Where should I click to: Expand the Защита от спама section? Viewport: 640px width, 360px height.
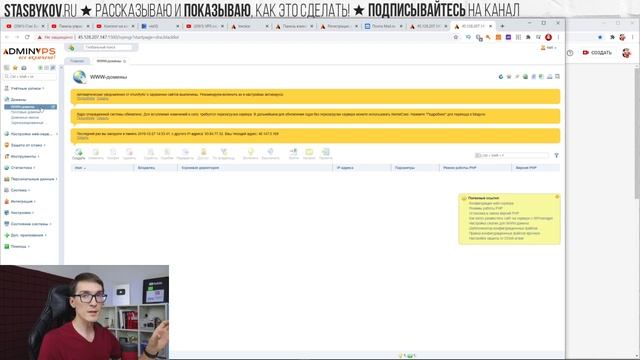(x=24, y=145)
